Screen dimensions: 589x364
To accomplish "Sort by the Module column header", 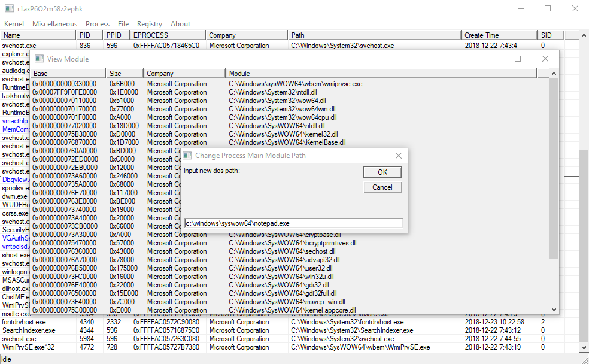I will 381,73.
